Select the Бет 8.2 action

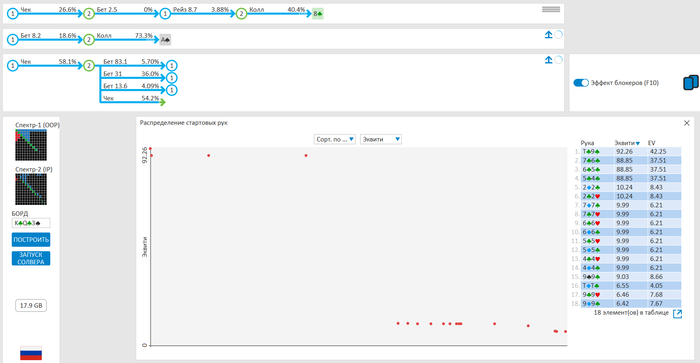pos(48,36)
